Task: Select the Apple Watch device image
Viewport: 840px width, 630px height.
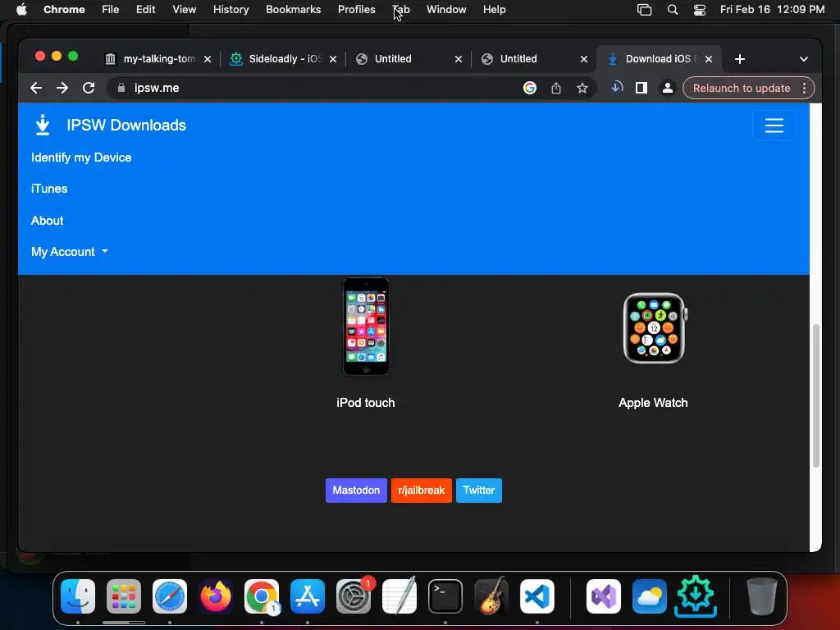Action: click(655, 328)
